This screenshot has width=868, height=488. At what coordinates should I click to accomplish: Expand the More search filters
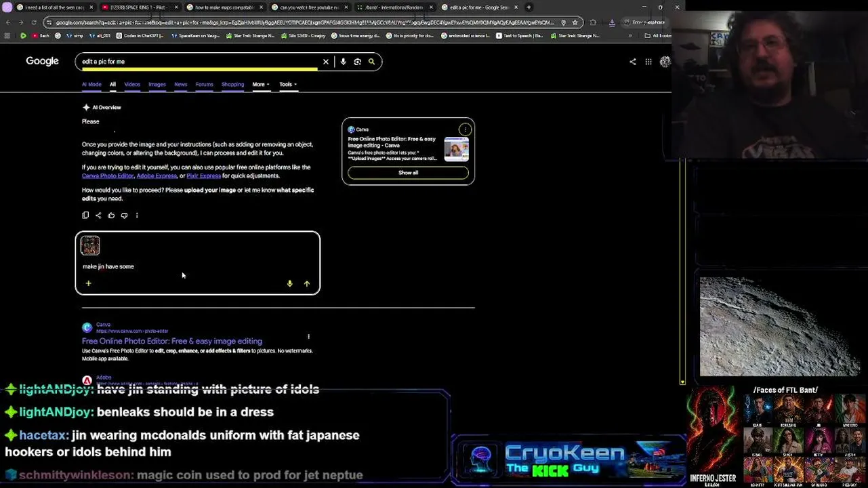pyautogui.click(x=261, y=85)
